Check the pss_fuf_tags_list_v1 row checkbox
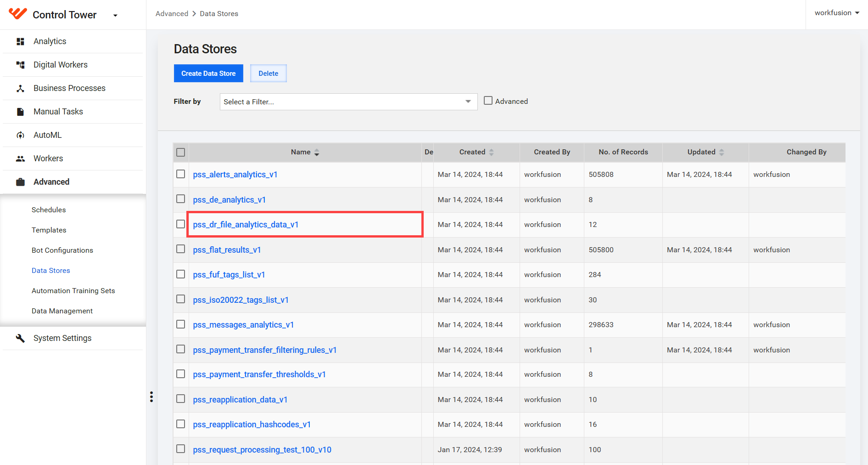Screen dimensions: 868x465 [x=181, y=274]
